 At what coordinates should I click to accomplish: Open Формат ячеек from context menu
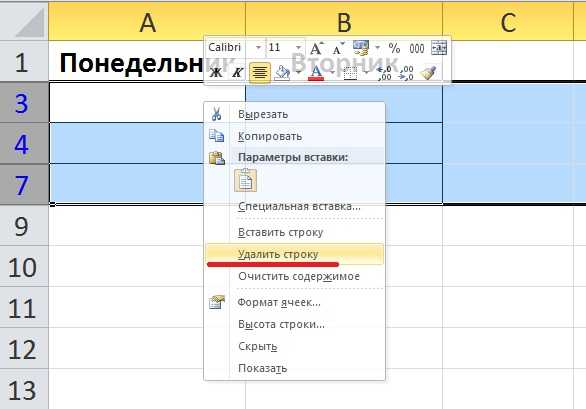pyautogui.click(x=294, y=302)
